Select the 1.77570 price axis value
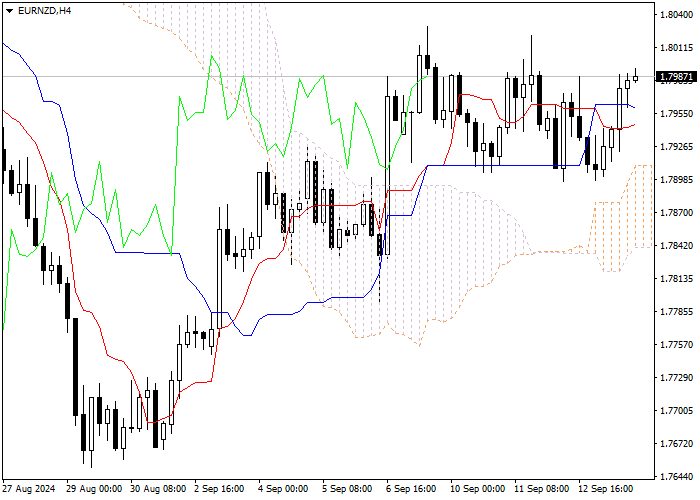Screen dimensions: 700x500 point(676,345)
